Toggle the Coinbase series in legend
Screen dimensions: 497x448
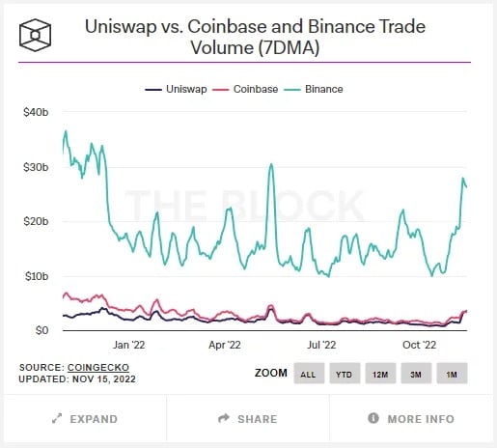(245, 89)
